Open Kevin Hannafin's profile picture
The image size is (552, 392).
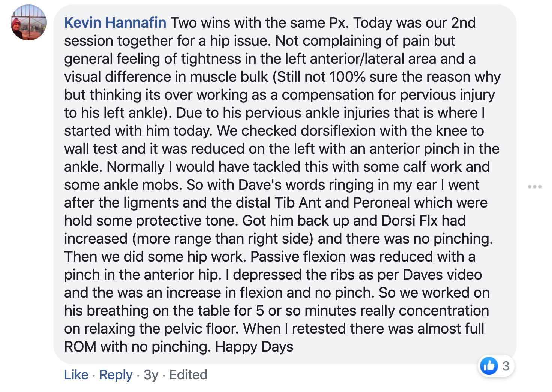click(28, 22)
